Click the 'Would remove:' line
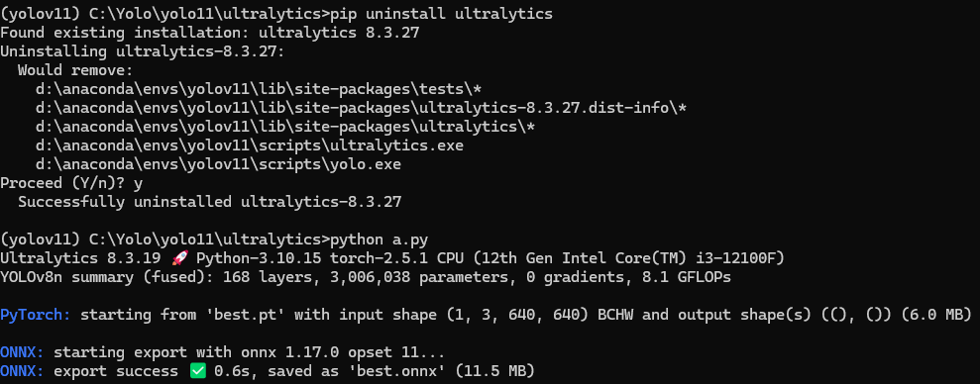This screenshot has height=384, width=980. tap(75, 70)
